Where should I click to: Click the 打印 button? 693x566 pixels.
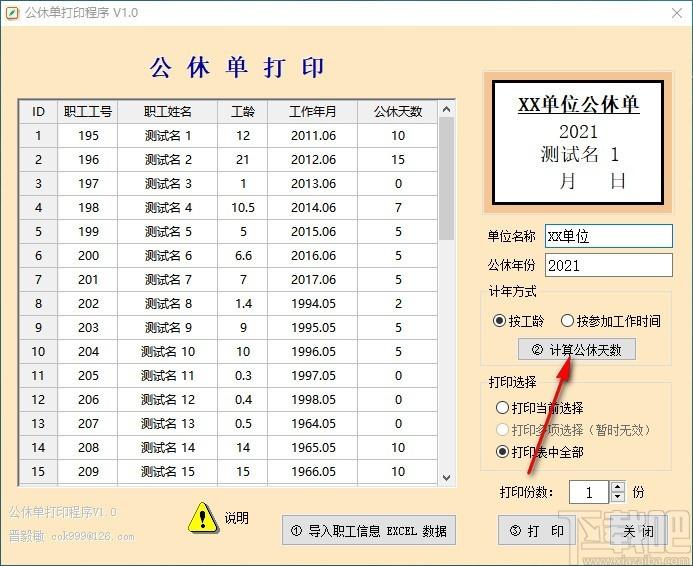[537, 530]
